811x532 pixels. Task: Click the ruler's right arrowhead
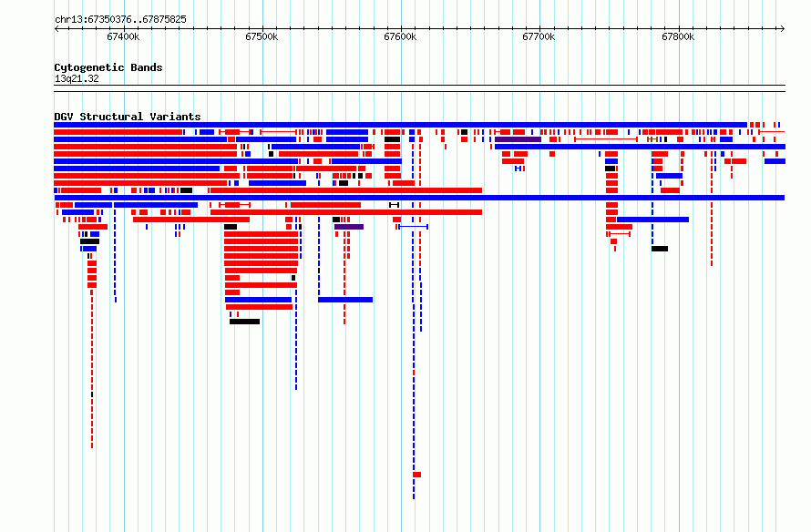[782, 29]
